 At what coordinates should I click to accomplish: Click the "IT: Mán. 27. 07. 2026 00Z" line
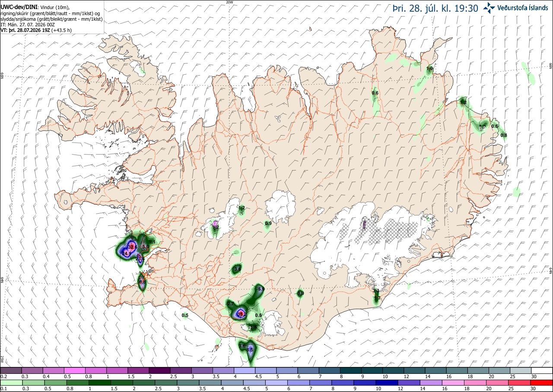click(x=28, y=25)
